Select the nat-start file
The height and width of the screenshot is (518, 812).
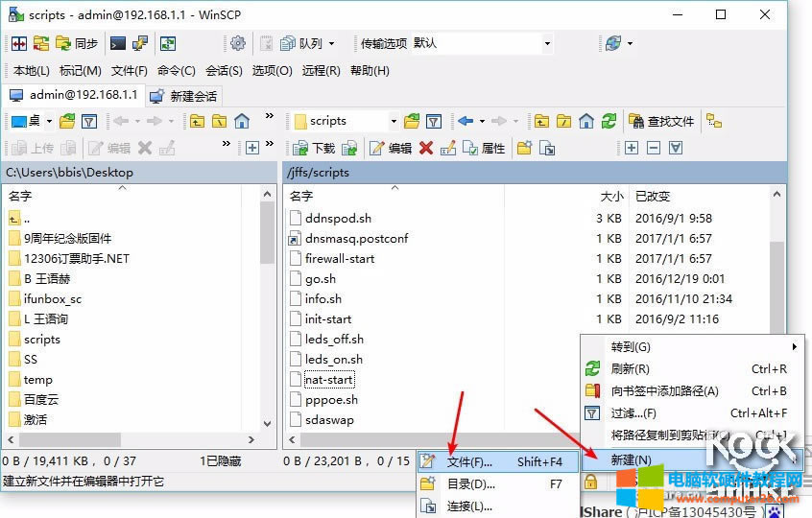pyautogui.click(x=329, y=380)
